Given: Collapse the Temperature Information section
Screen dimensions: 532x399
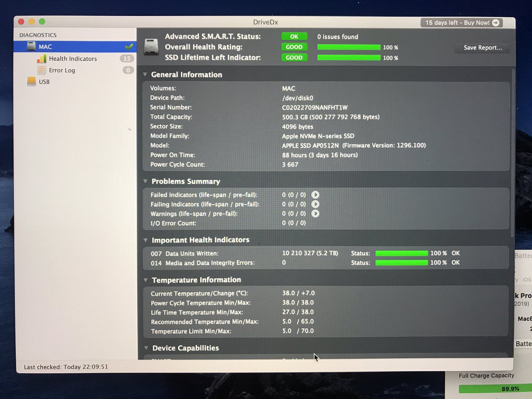Looking at the screenshot, I should pyautogui.click(x=146, y=280).
